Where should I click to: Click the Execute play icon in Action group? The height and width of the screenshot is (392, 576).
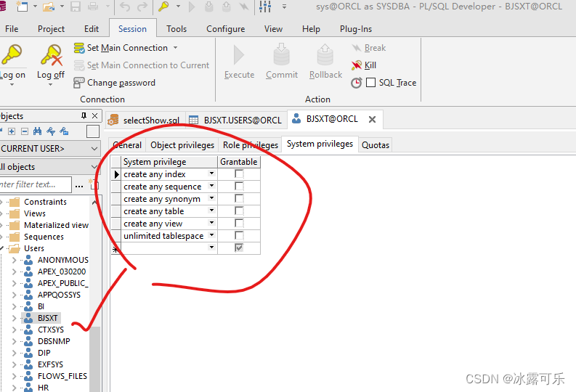tap(239, 55)
